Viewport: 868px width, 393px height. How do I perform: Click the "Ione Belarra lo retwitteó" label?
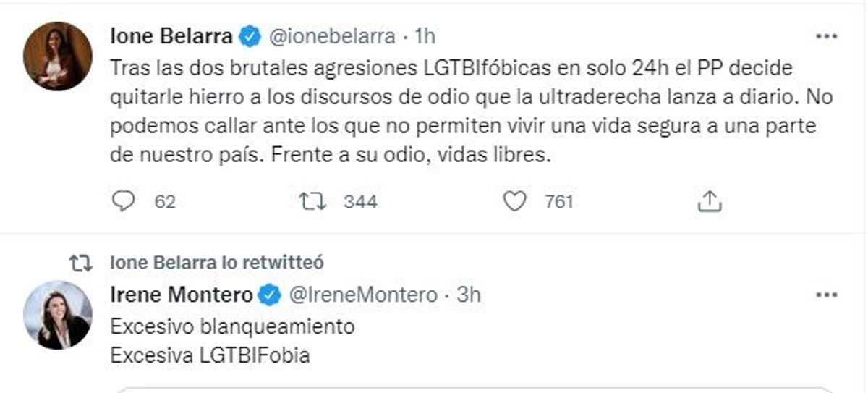coord(216,263)
